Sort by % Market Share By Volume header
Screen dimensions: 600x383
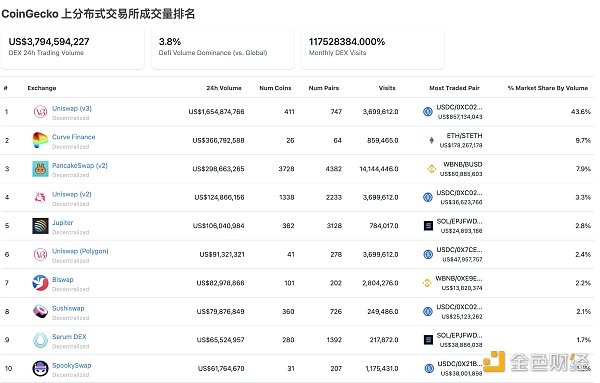(548, 88)
